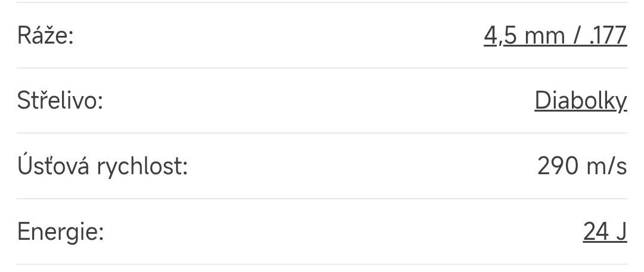Select the Střelivo label text
This screenshot has height=272, width=644.
60,101
